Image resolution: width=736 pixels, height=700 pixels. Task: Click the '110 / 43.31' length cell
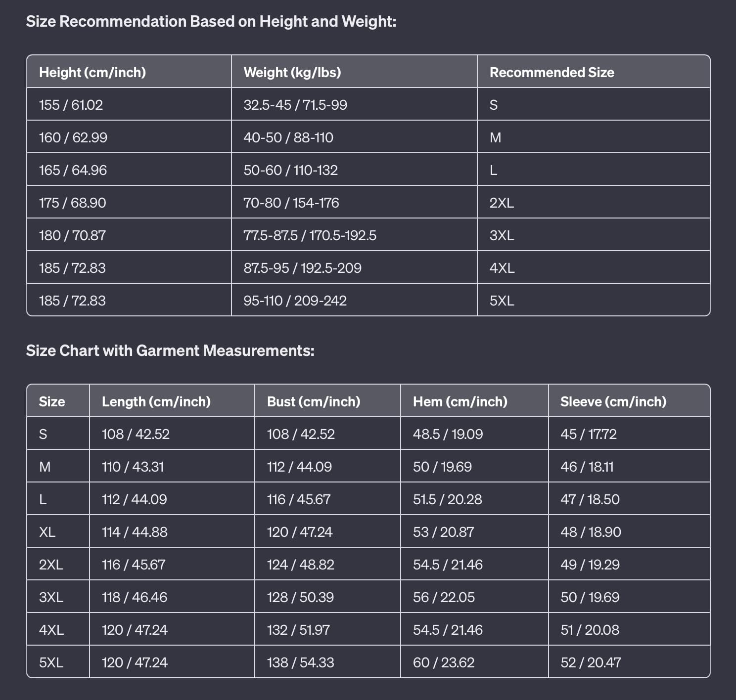[133, 467]
